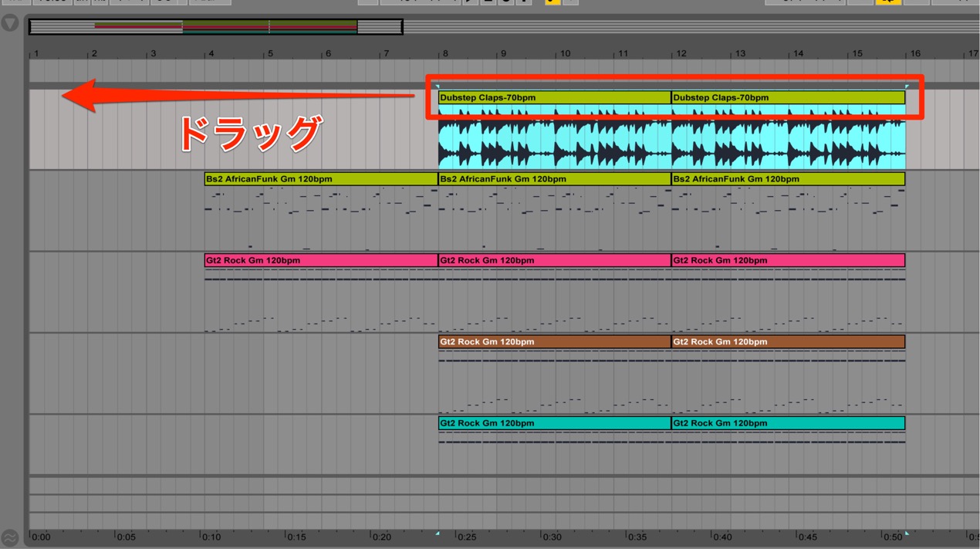Click the MIDI notes of the Bs2 AfricanFunk clip at bar 4
This screenshot has height=549, width=980.
pos(321,219)
